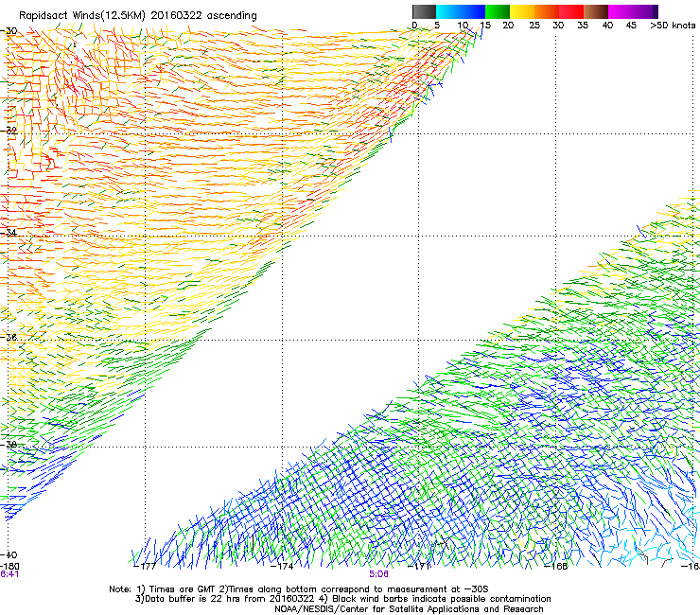This screenshot has width=700, height=615.
Task: Click the orange 25-30 knots legend swatch
Action: click(x=547, y=11)
